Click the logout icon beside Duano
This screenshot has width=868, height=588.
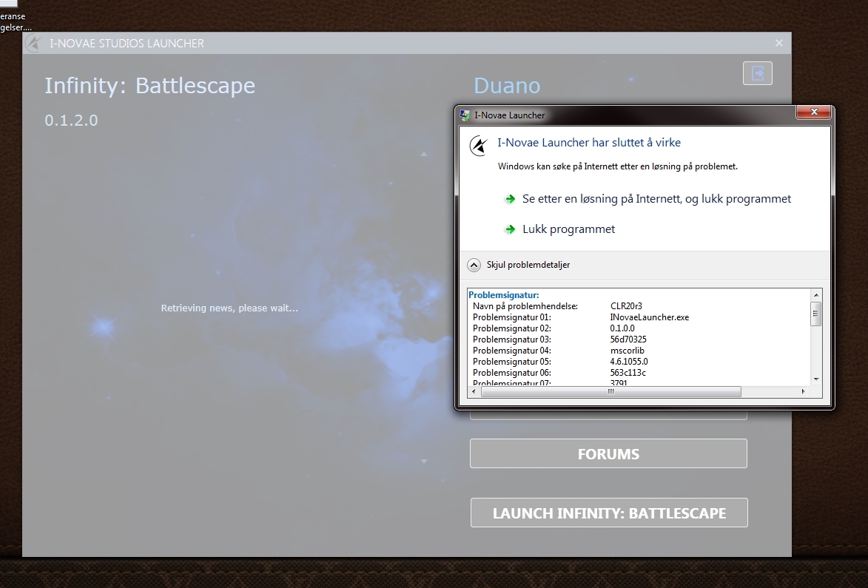click(757, 73)
